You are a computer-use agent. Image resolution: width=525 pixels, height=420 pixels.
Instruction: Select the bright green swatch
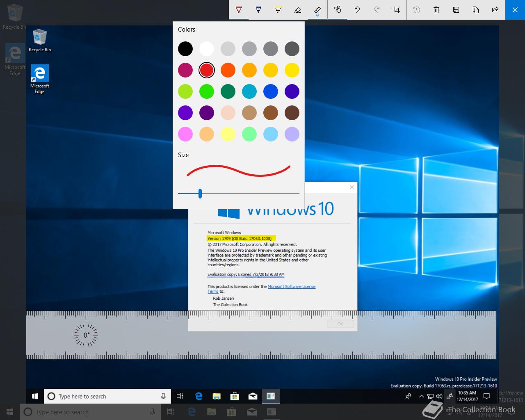click(207, 91)
